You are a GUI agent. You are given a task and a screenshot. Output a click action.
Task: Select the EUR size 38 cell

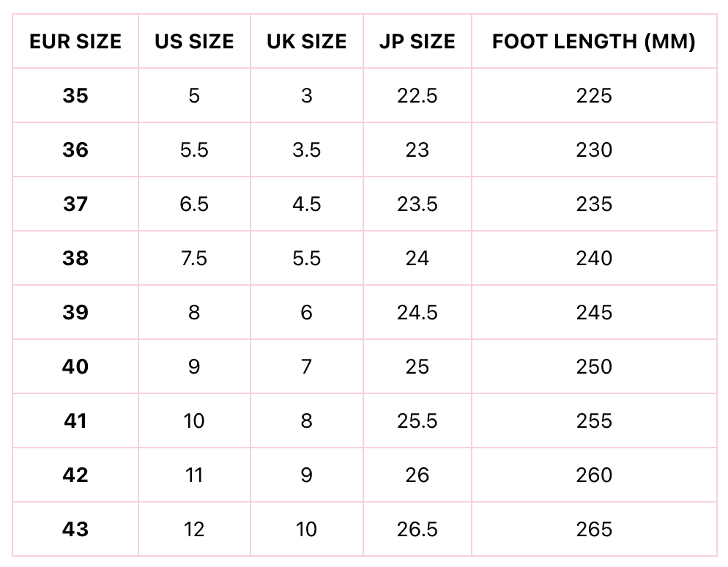(75, 259)
